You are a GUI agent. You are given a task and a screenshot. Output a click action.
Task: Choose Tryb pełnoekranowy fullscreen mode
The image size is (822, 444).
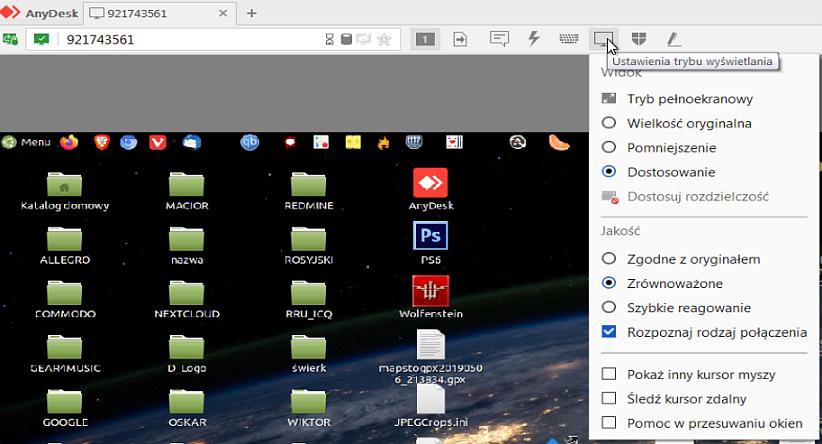click(690, 99)
